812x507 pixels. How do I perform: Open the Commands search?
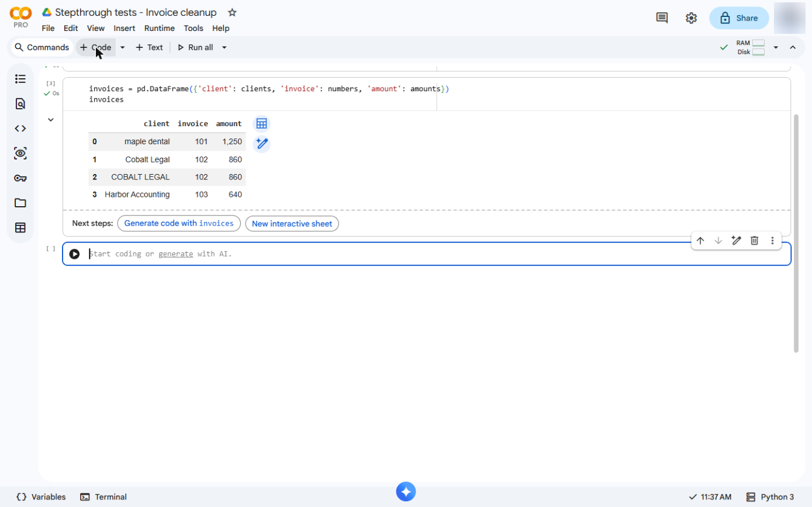point(42,47)
